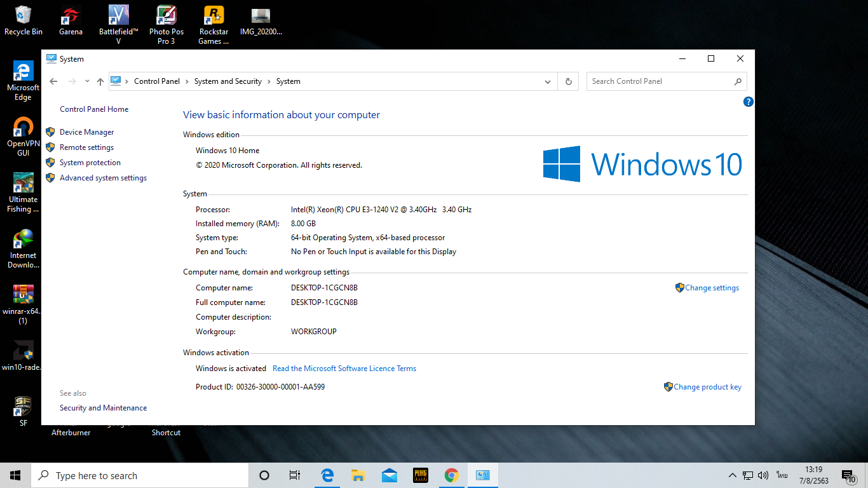Expand chevron after System and Security breadcrumb
The width and height of the screenshot is (868, 488).
click(269, 81)
